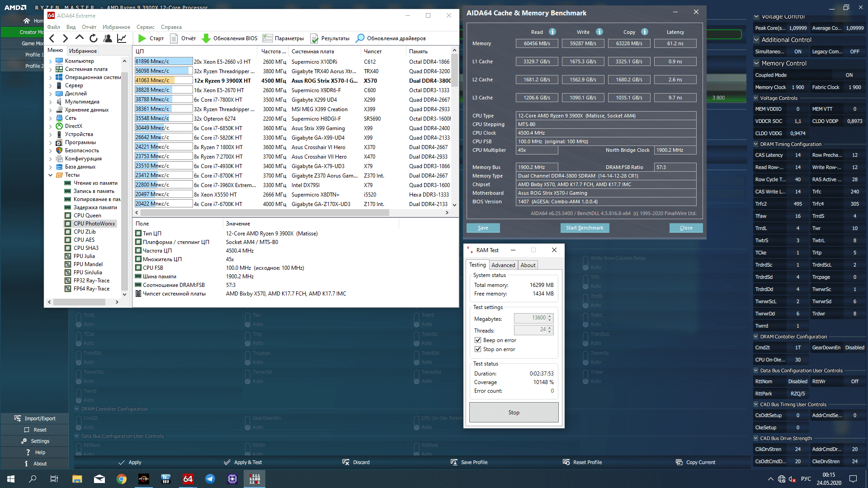
Task: Open notification center in system tray
Action: 853,479
